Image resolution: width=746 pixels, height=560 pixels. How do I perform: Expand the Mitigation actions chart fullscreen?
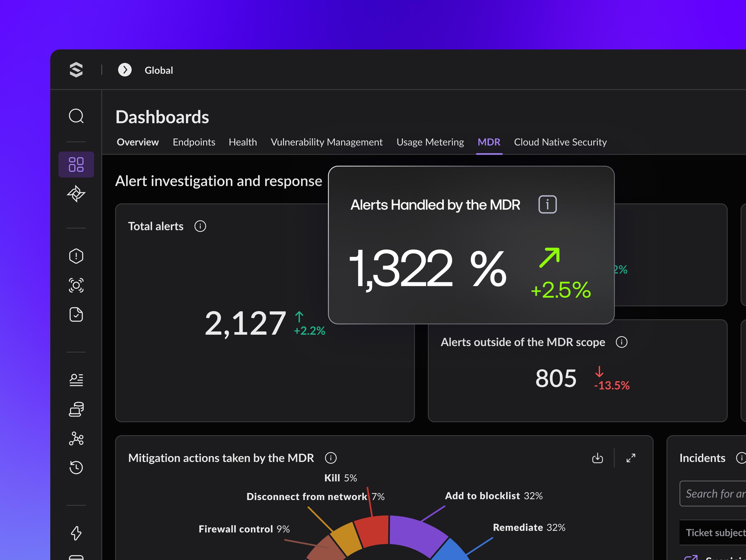[631, 458]
